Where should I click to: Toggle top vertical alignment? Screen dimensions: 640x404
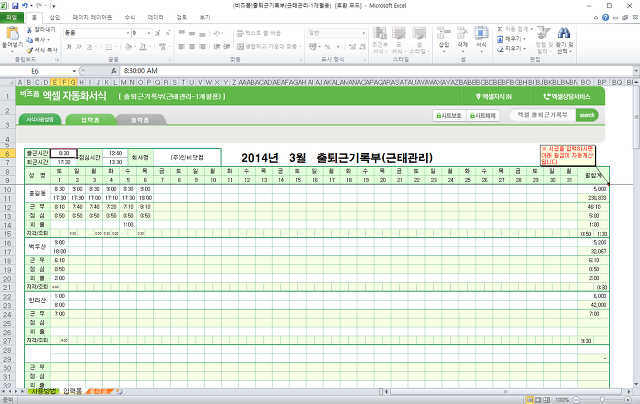point(182,33)
